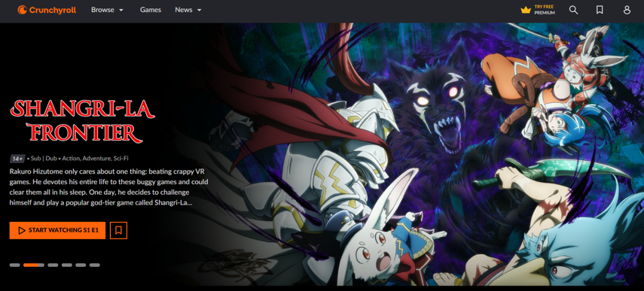The image size is (644, 291).
Task: Click the Crunchyroll logo
Action: click(x=47, y=11)
